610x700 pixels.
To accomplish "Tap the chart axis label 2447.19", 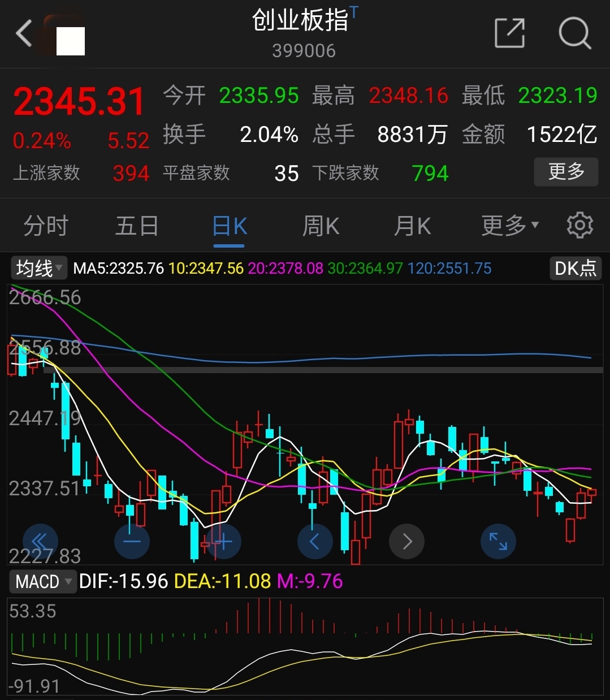I will click(x=45, y=418).
